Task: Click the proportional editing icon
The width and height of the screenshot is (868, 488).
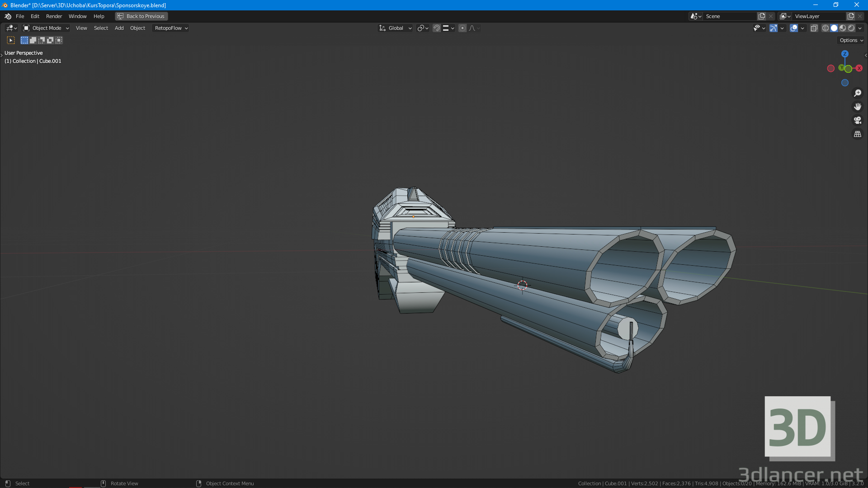Action: coord(462,28)
